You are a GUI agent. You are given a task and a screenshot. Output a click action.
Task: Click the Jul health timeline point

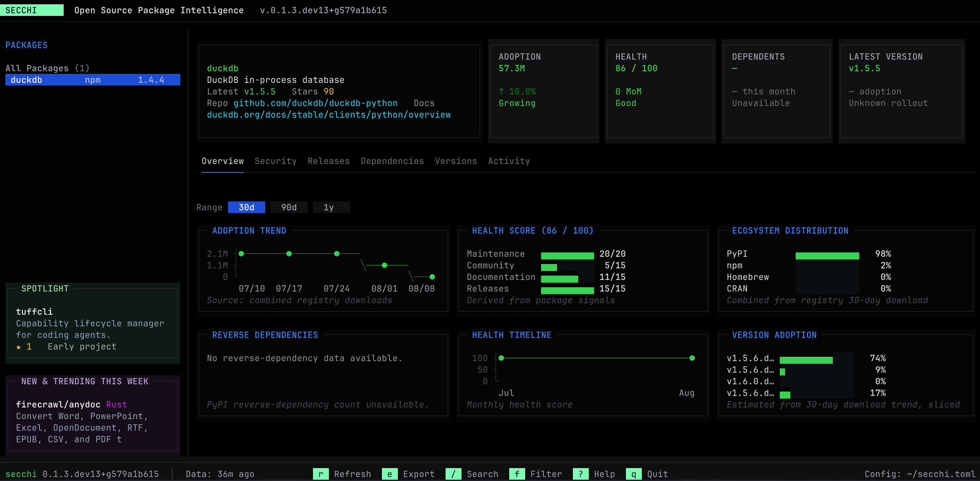point(501,358)
